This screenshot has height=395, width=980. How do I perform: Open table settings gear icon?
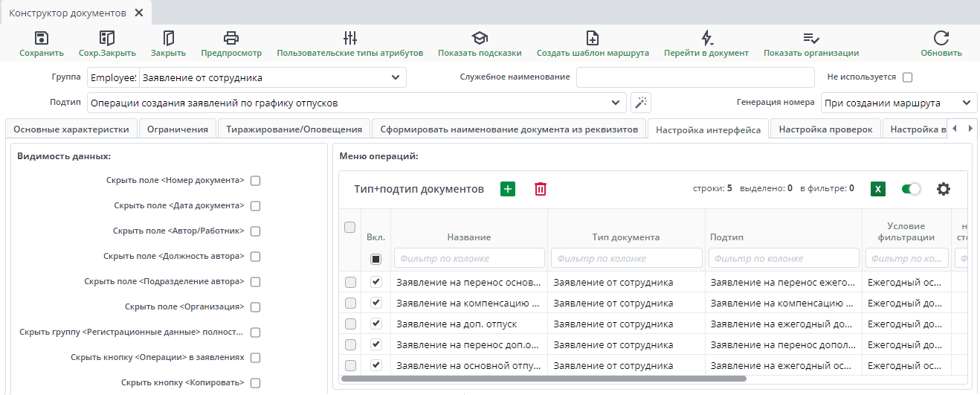pyautogui.click(x=944, y=189)
